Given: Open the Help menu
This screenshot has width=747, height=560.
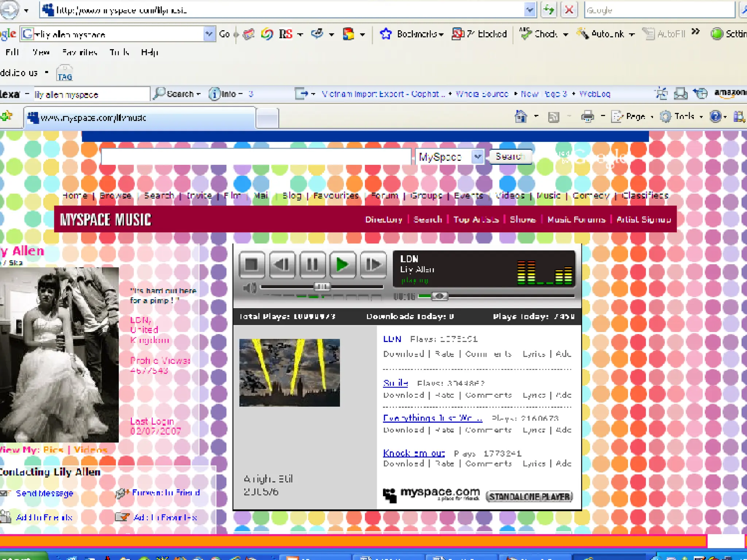Looking at the screenshot, I should pos(150,52).
